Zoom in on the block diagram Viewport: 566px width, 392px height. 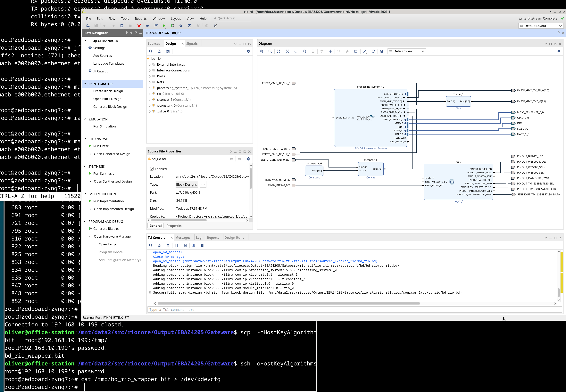[262, 51]
